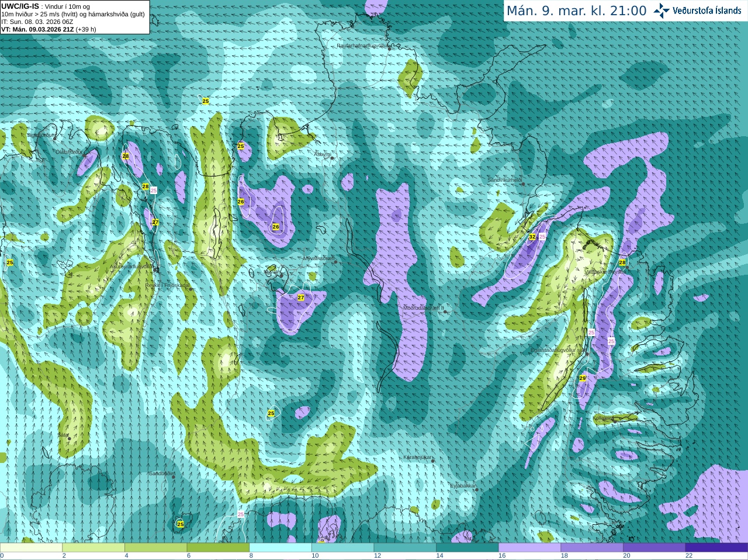
Task: Select the 14–16 m/s legend color
Action: 467,547
